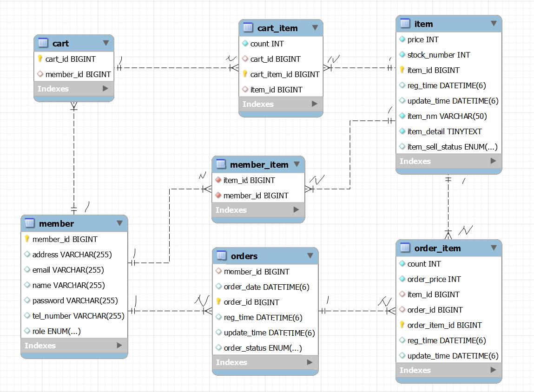Expand Indexes section of cart table
Screen dimensions: 534x392
point(105,88)
